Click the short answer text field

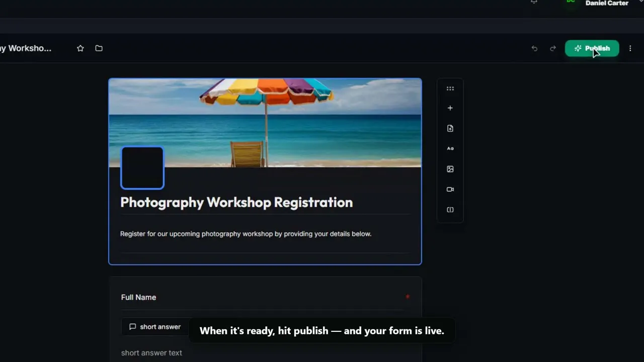point(151,353)
